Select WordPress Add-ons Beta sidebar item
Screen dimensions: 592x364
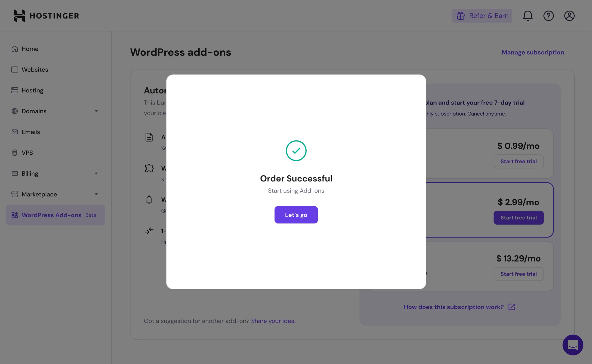[52, 215]
